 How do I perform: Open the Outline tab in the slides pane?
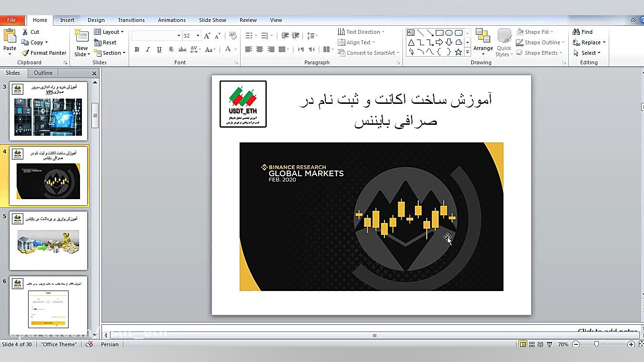click(x=43, y=72)
